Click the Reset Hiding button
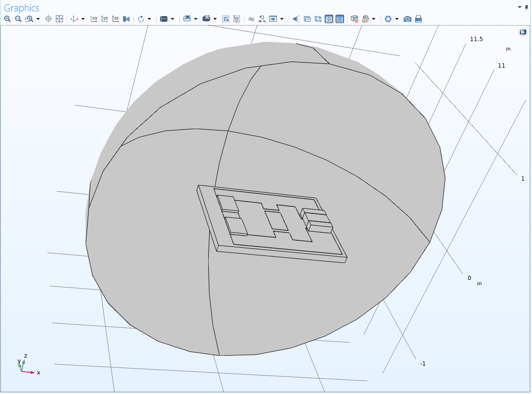This screenshot has width=532, height=394. 262,19
